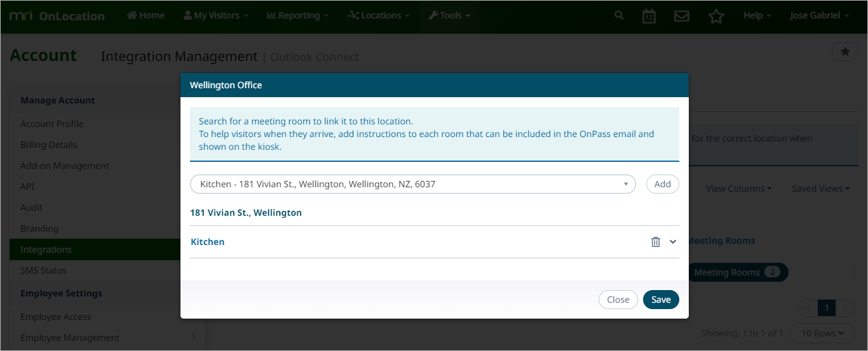Open the Jose Gabriel user menu
This screenshot has height=351, width=868.
coord(818,16)
